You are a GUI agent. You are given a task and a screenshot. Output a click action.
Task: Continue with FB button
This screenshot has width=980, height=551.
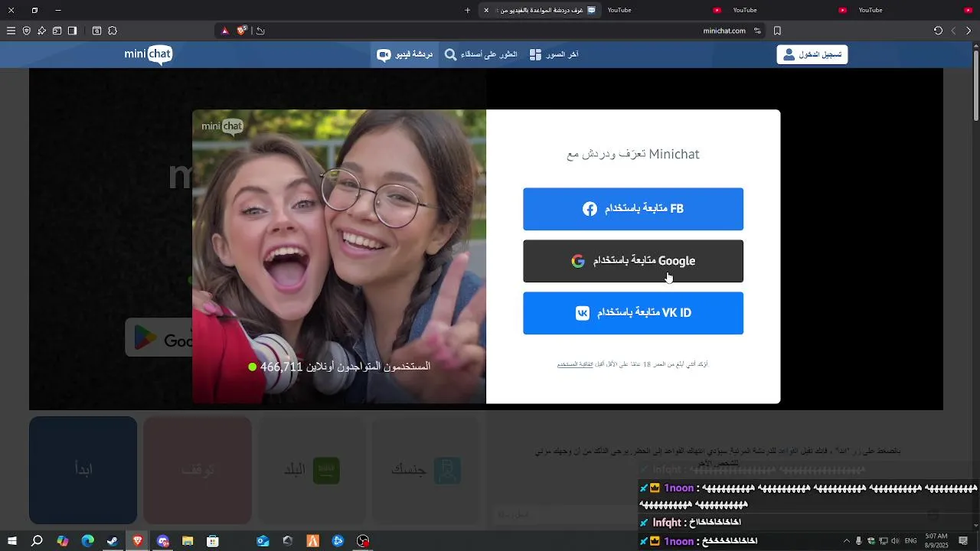(633, 209)
